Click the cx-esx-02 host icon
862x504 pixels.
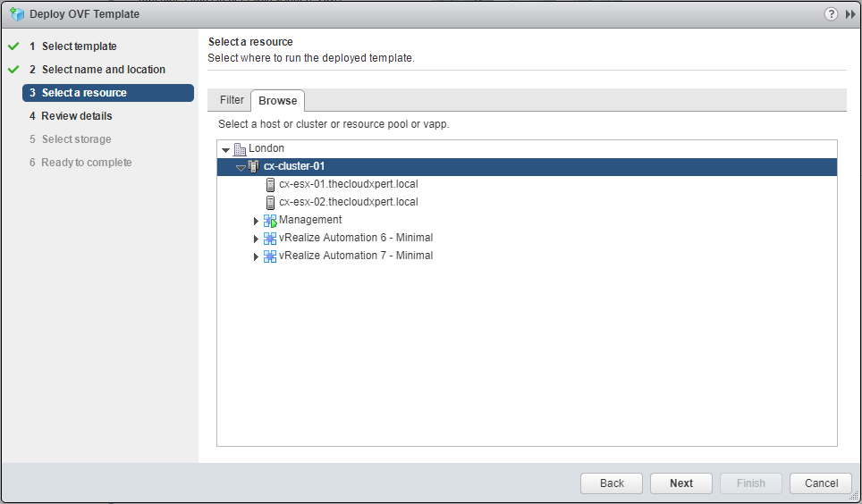[270, 203]
